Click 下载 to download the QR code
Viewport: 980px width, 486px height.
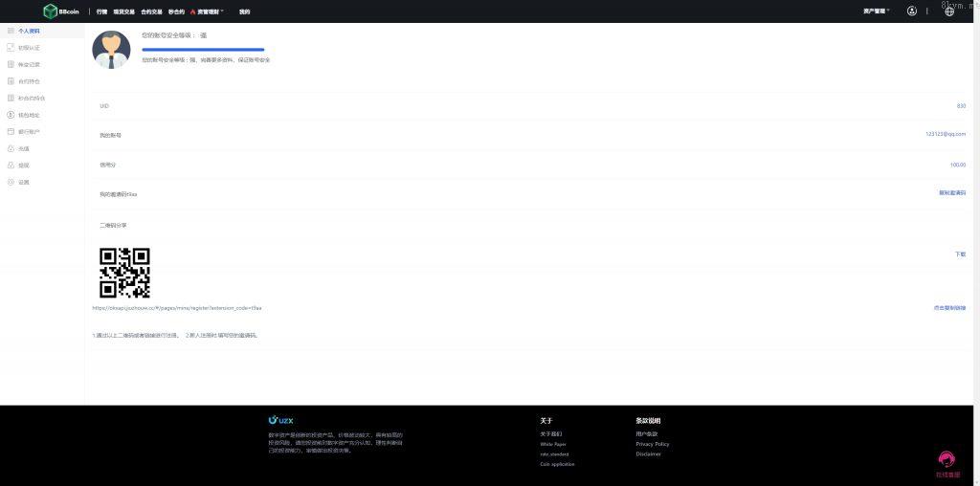coord(960,254)
